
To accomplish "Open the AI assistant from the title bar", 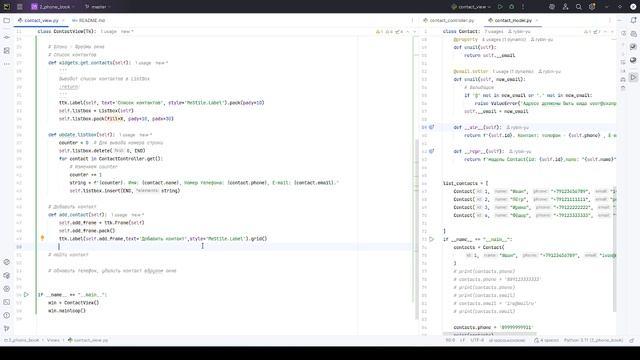I will 552,7.
